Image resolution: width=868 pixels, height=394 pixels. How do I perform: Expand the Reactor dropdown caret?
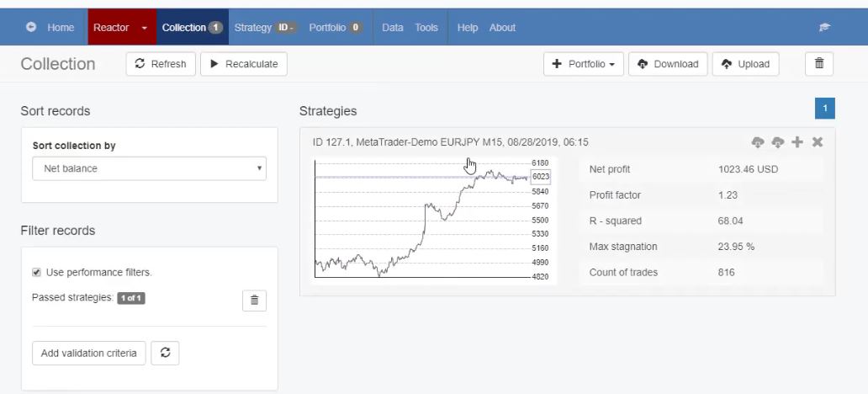[x=144, y=28]
